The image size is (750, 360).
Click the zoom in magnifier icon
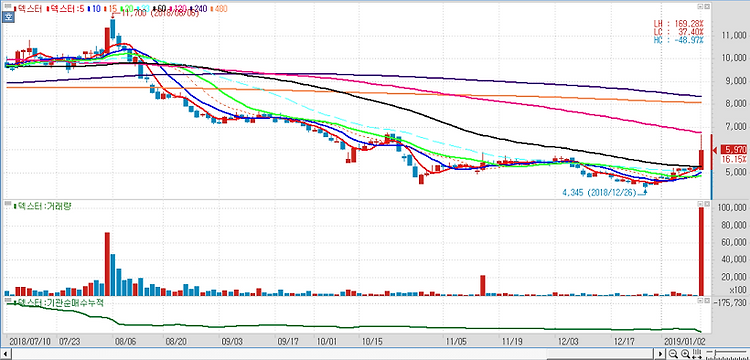pyautogui.click(x=685, y=354)
